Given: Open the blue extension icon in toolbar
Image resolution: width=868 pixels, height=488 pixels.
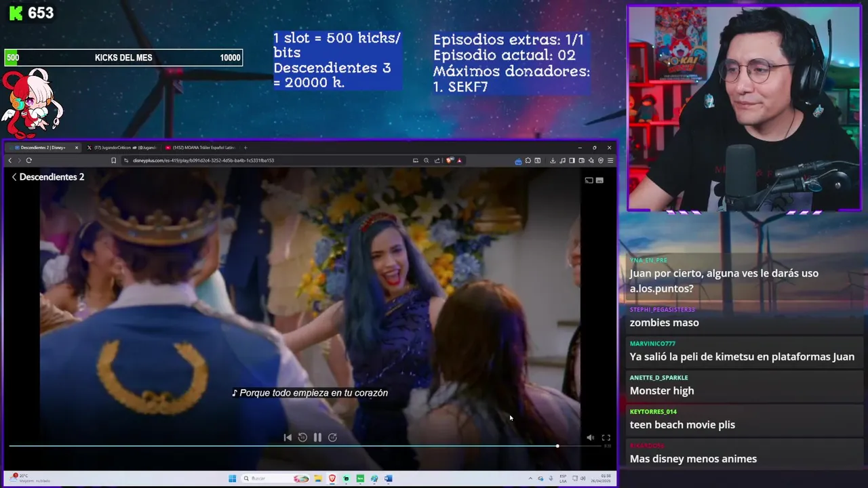Looking at the screenshot, I should point(518,161).
